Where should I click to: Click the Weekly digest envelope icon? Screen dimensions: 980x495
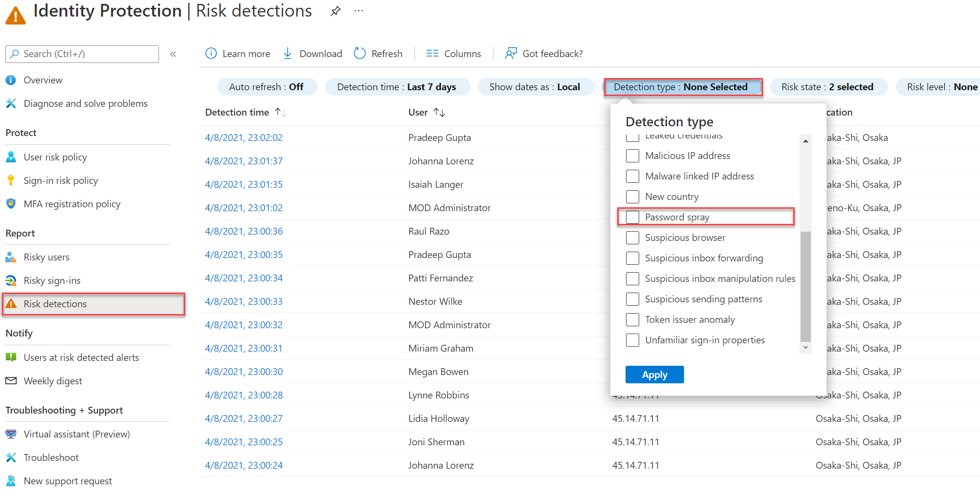[x=11, y=381]
